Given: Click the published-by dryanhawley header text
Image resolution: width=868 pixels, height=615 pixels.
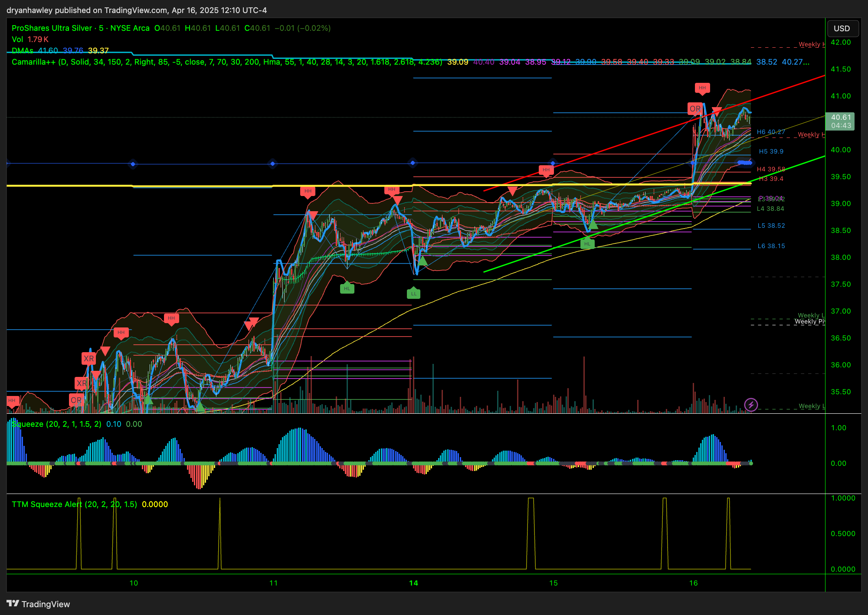Looking at the screenshot, I should tap(137, 10).
